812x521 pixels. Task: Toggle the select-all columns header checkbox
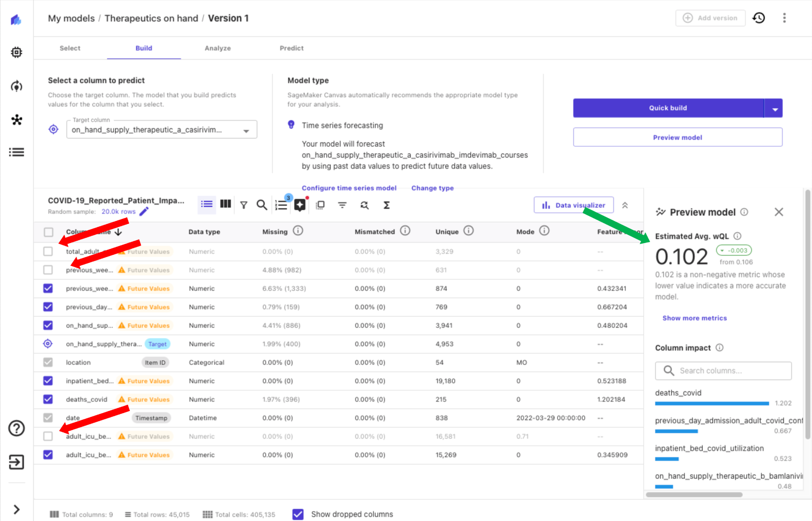[48, 232]
